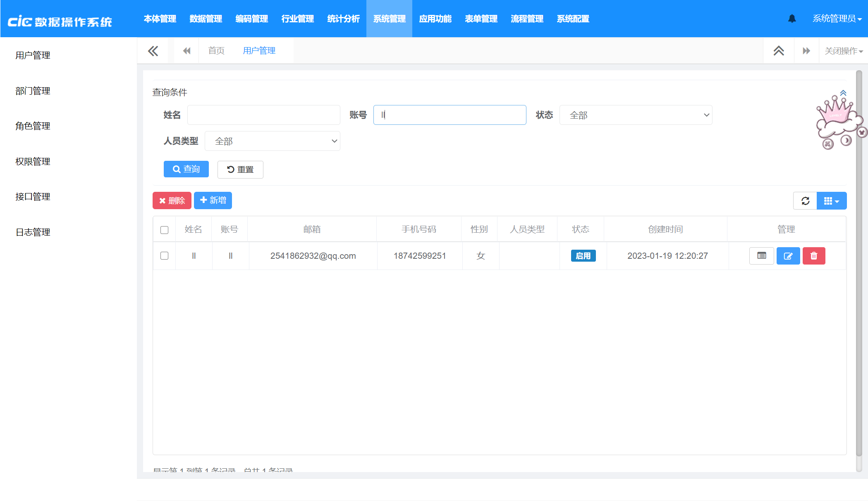Check the select-all header checkbox
Image resolution: width=868 pixels, height=501 pixels.
click(164, 230)
